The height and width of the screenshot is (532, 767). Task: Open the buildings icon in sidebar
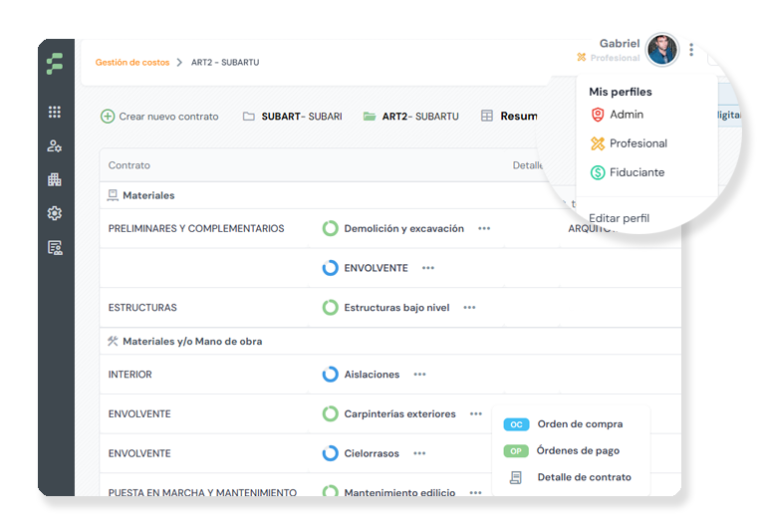55,180
